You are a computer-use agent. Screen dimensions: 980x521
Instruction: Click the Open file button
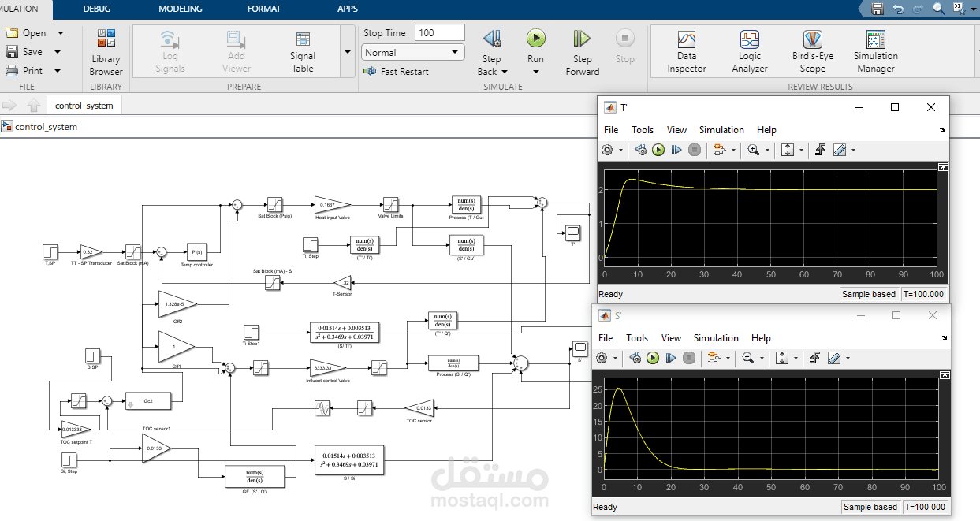(x=26, y=33)
